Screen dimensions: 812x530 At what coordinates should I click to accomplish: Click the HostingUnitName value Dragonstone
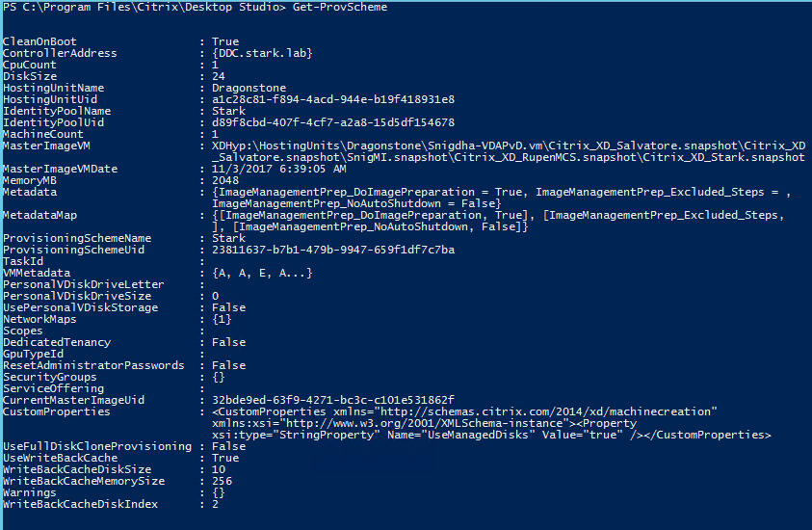(x=249, y=88)
